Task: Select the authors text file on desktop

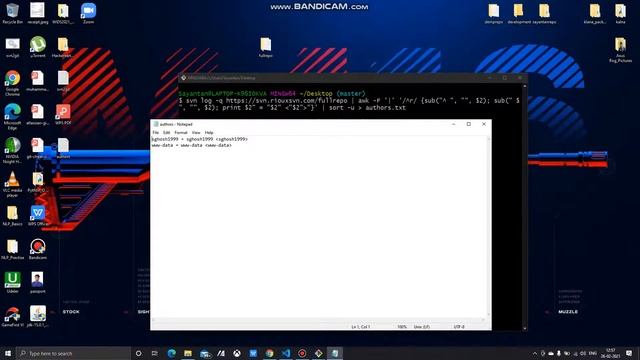Action: (x=63, y=148)
